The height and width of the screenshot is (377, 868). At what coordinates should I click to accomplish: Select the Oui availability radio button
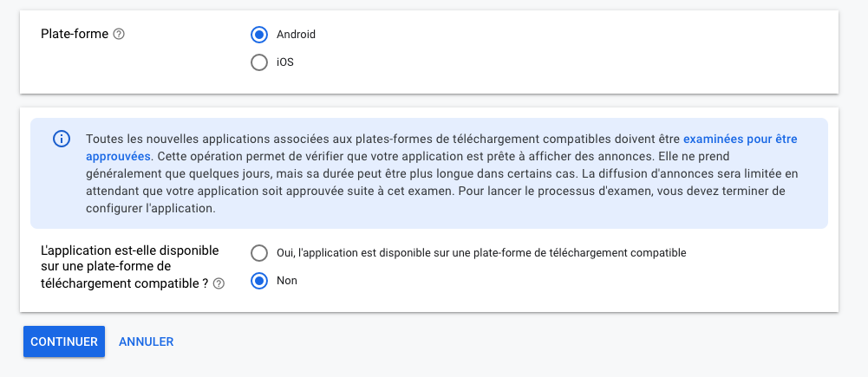coord(259,253)
